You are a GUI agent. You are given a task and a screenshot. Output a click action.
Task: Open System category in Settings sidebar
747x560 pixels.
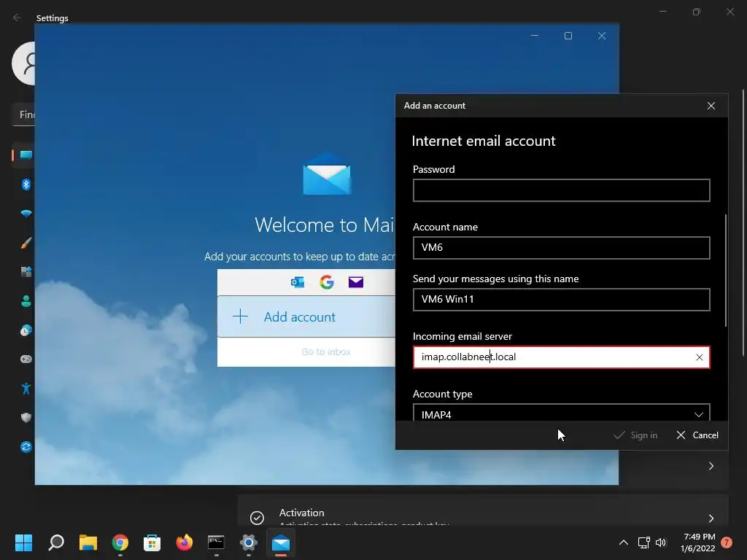click(26, 155)
